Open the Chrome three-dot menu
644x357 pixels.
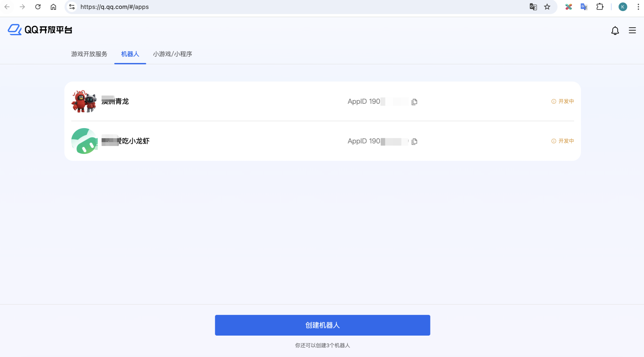[x=638, y=7]
